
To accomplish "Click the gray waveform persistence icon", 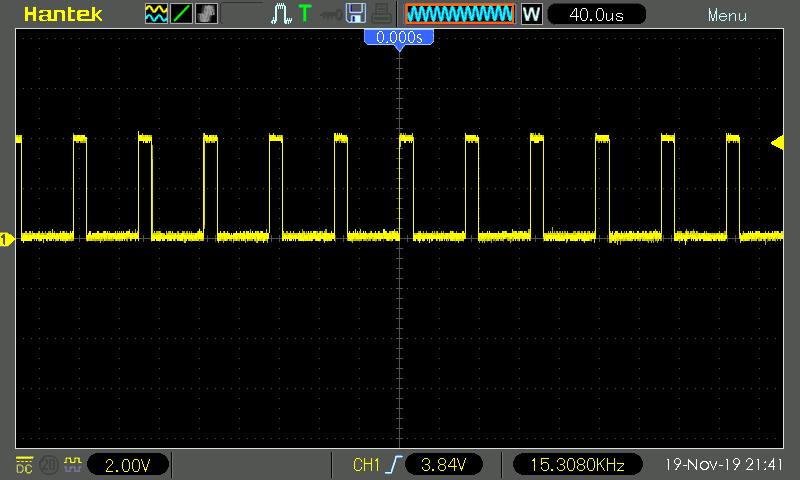I will point(206,14).
